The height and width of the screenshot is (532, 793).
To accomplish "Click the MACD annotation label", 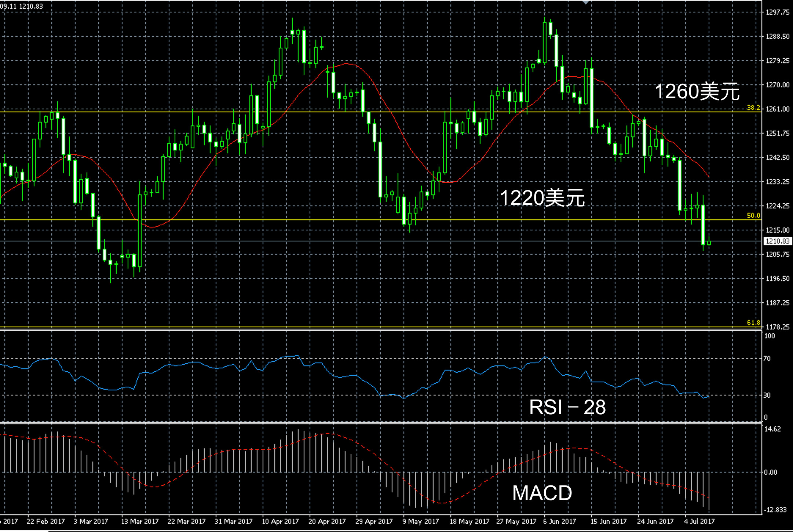I will (x=542, y=493).
